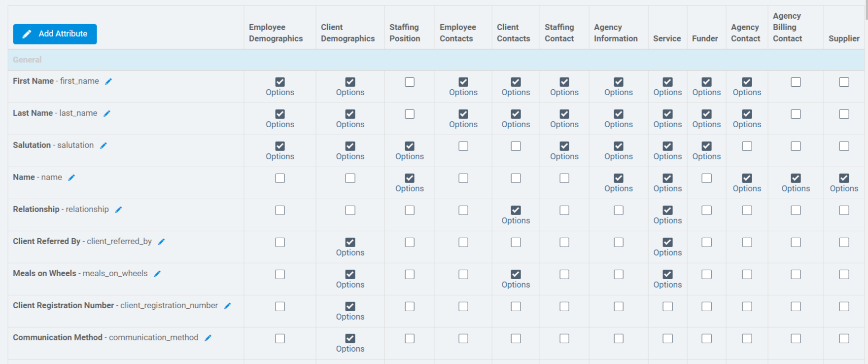The image size is (868, 364).
Task: Click the Client Demographics column header
Action: tap(347, 33)
